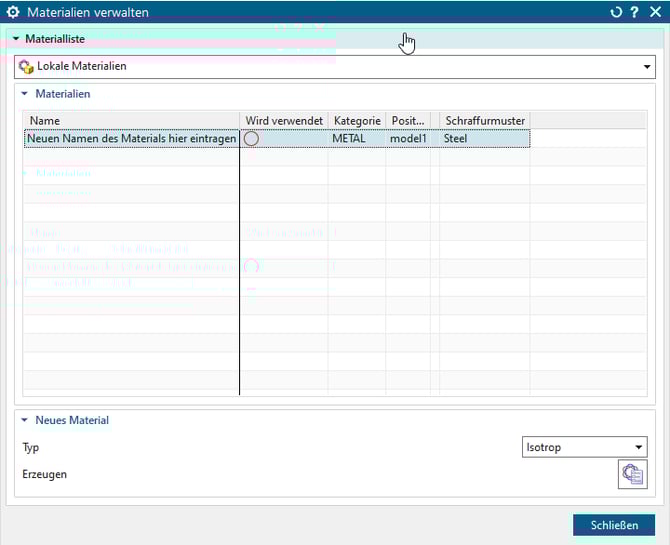The width and height of the screenshot is (670, 545).
Task: Click the reset dialog arrow icon
Action: (x=615, y=12)
